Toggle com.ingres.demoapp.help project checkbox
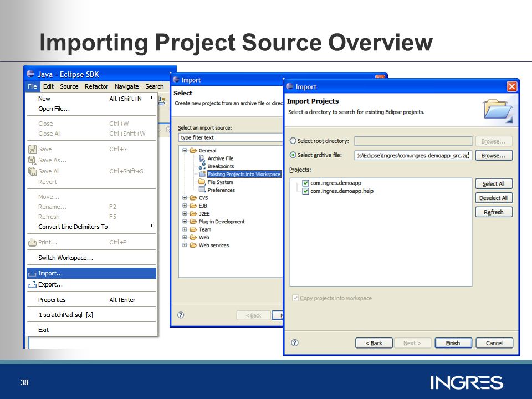 305,191
